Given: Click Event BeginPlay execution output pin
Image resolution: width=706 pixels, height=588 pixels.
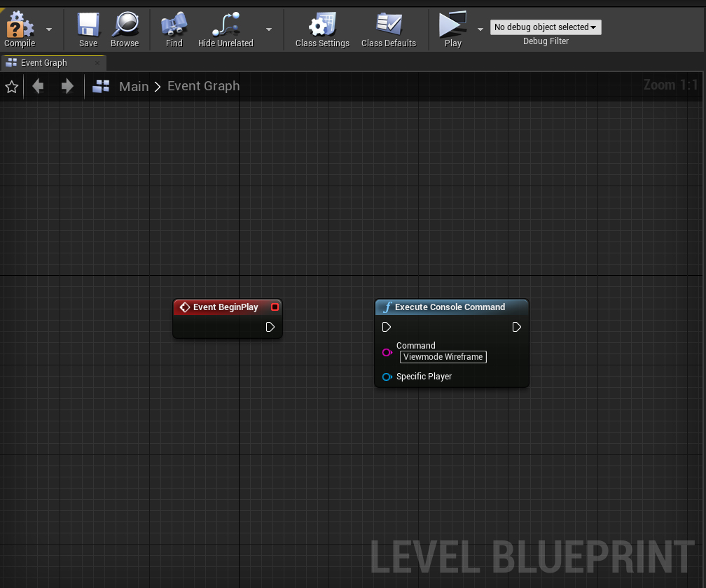Looking at the screenshot, I should pos(270,327).
